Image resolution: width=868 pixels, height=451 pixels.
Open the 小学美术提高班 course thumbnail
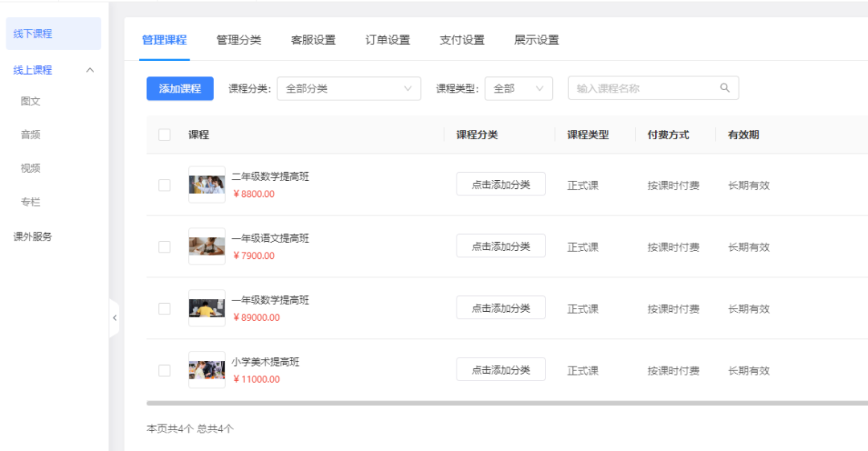207,371
